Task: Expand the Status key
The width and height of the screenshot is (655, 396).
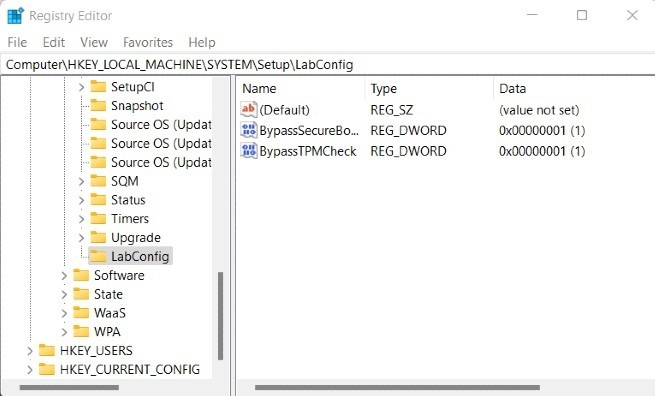Action: point(81,200)
